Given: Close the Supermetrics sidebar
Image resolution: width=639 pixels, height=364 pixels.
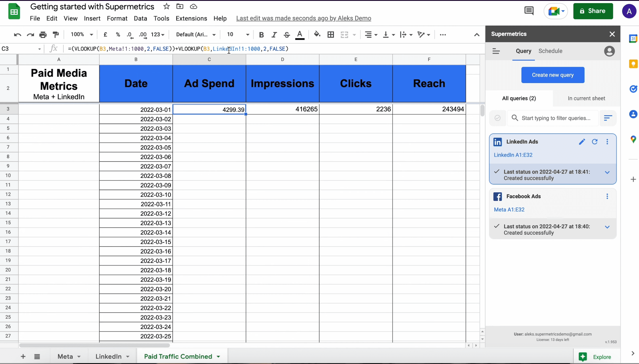Looking at the screenshot, I should 612,34.
